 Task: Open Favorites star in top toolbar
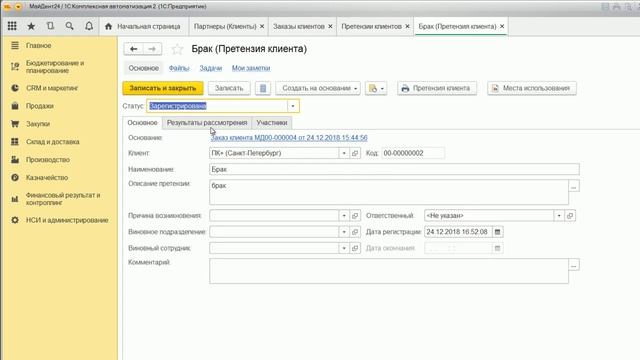(x=31, y=26)
